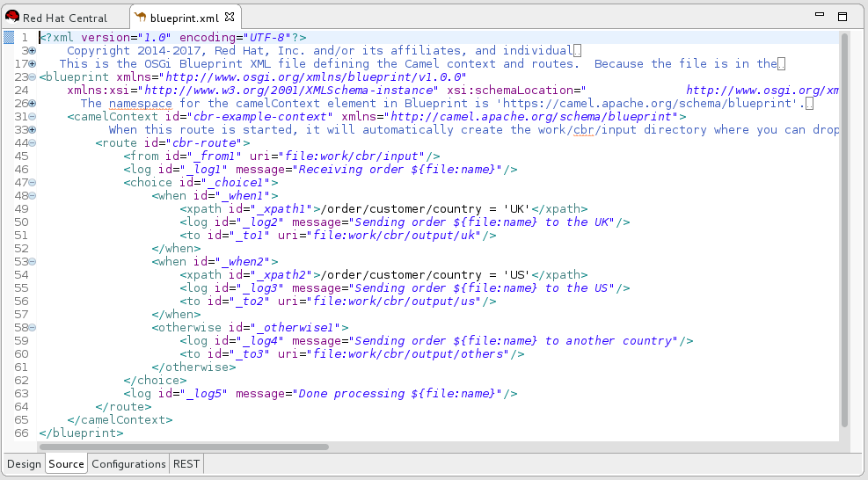Switch to the REST tab
This screenshot has height=480, width=868.
186,464
